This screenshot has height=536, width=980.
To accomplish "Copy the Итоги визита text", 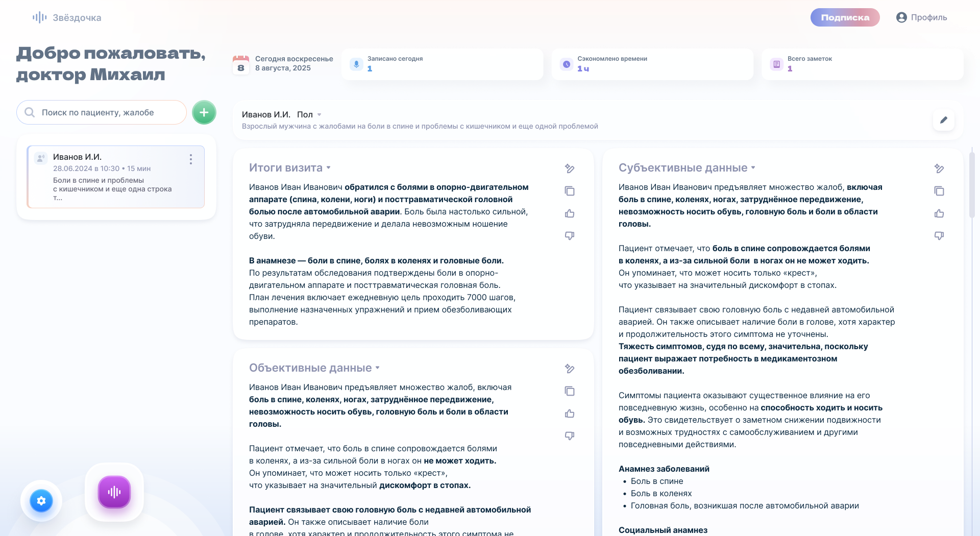I will (x=570, y=191).
